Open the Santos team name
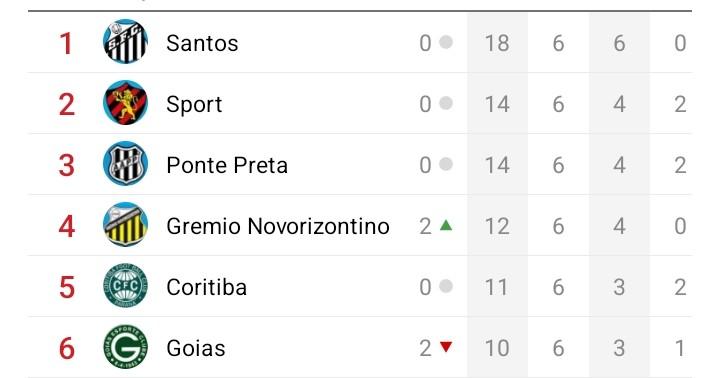 pyautogui.click(x=202, y=43)
